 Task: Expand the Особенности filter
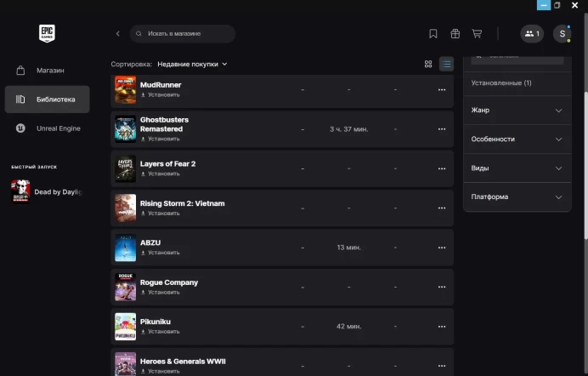click(517, 140)
